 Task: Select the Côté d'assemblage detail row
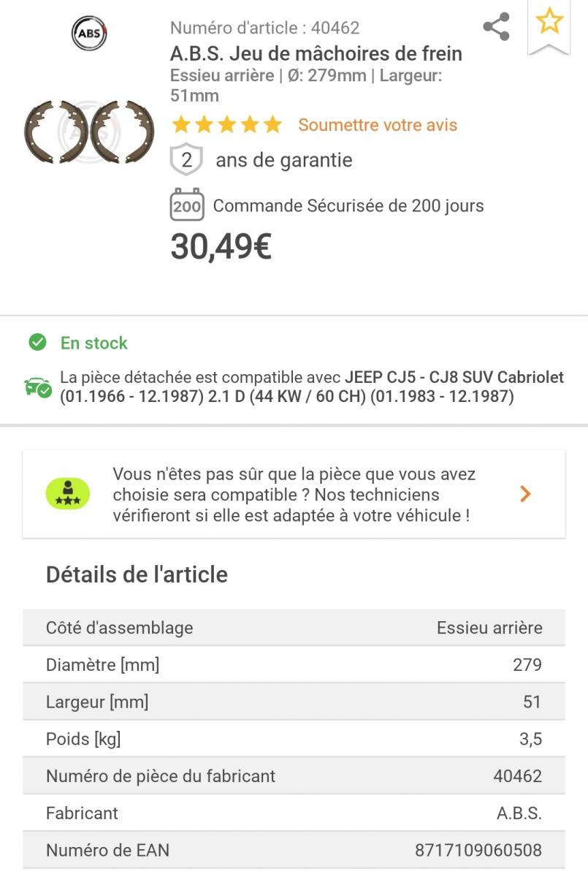(x=294, y=627)
